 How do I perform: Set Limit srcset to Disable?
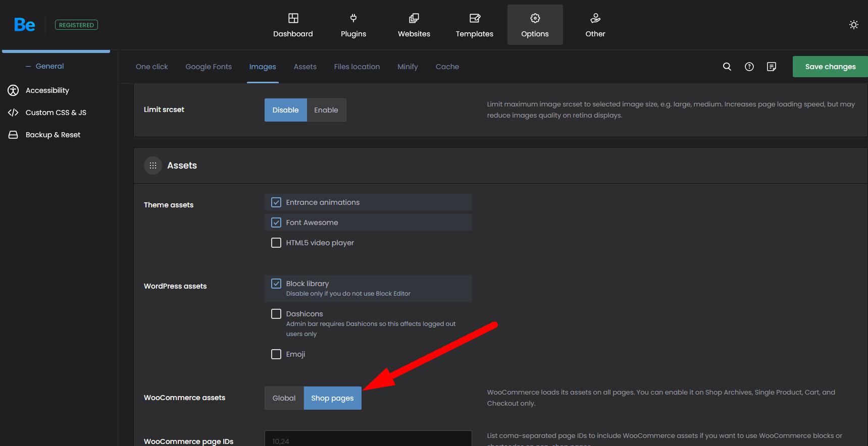[x=286, y=110]
